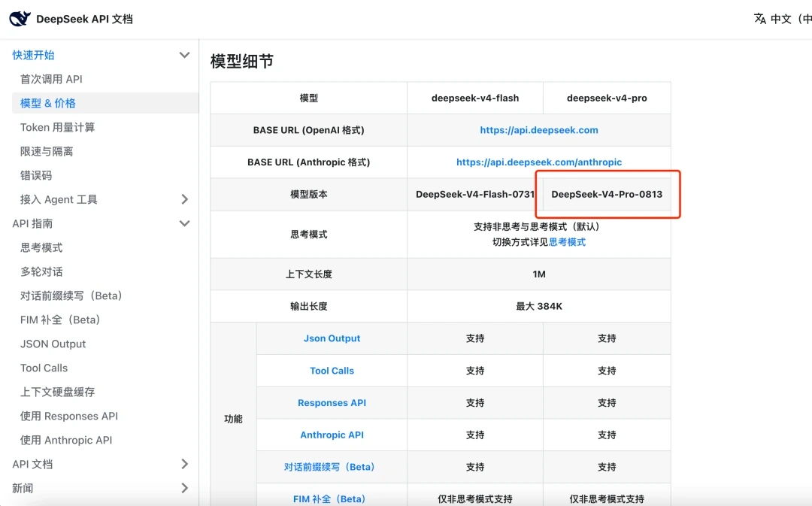812x506 pixels.
Task: Click the deepseek-v4-pro column header
Action: 607,98
